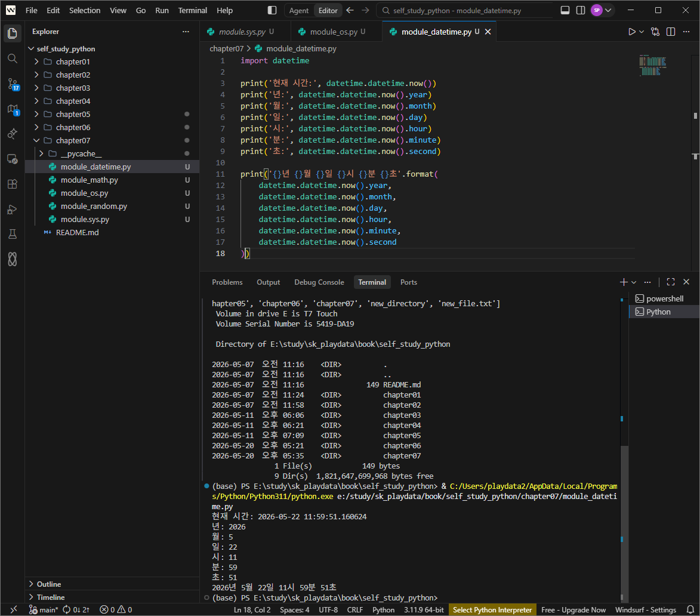
Task: Open editor More Actions ellipsis
Action: [686, 32]
